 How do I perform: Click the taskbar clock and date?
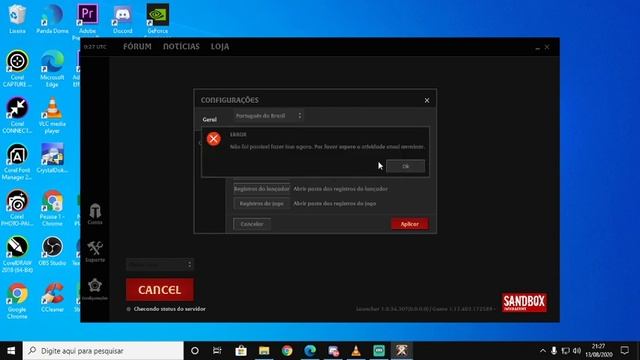pos(599,351)
